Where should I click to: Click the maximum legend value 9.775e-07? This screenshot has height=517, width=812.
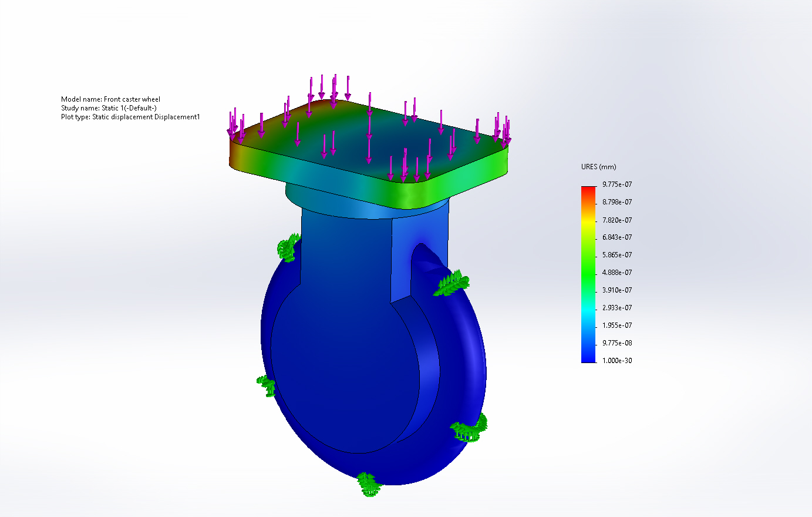(x=617, y=184)
